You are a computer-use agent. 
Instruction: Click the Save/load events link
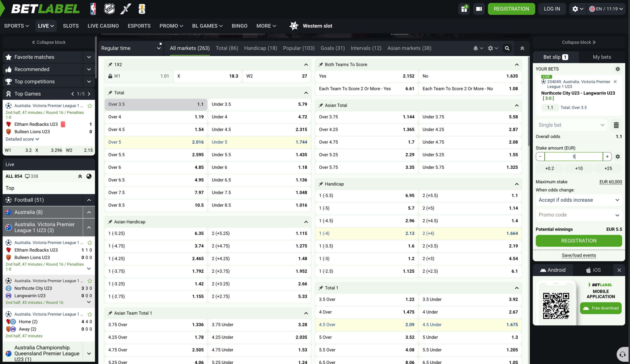click(579, 255)
